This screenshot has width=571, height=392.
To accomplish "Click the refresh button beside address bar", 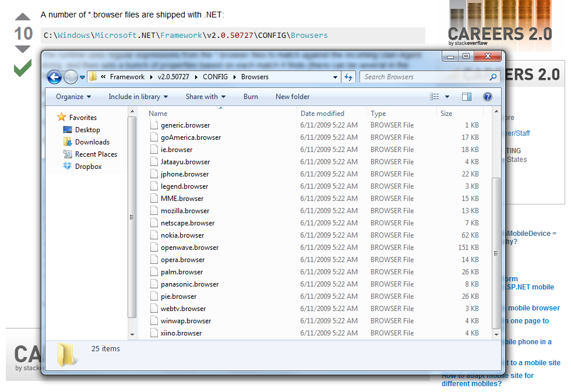I will [x=348, y=77].
